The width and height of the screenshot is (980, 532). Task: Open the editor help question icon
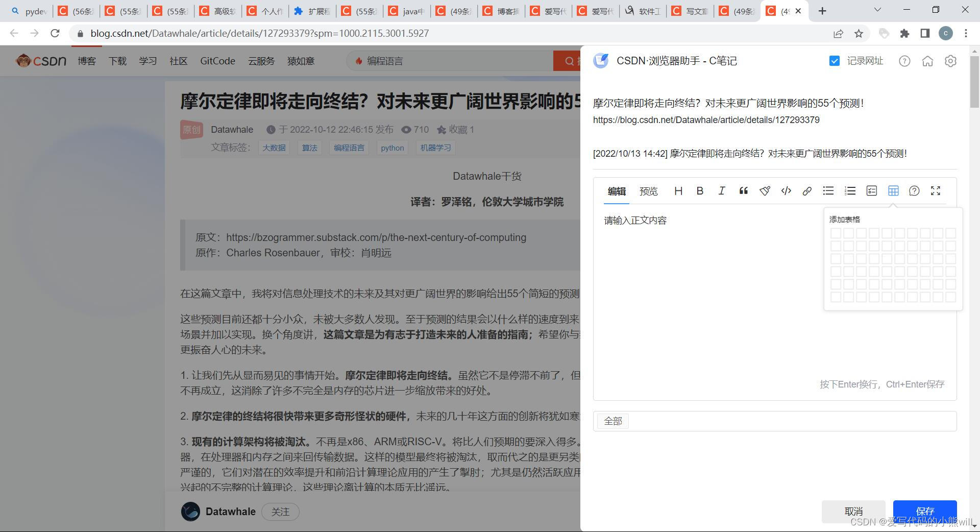(x=914, y=191)
